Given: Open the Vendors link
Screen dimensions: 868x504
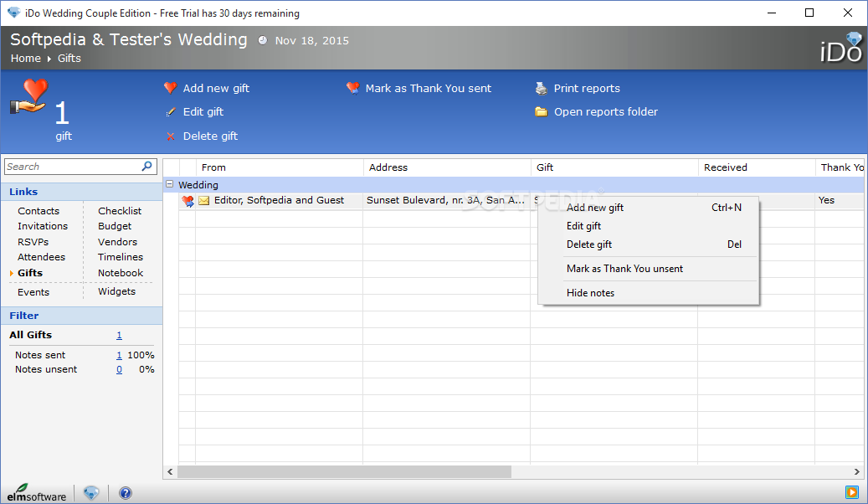Looking at the screenshot, I should pos(117,242).
